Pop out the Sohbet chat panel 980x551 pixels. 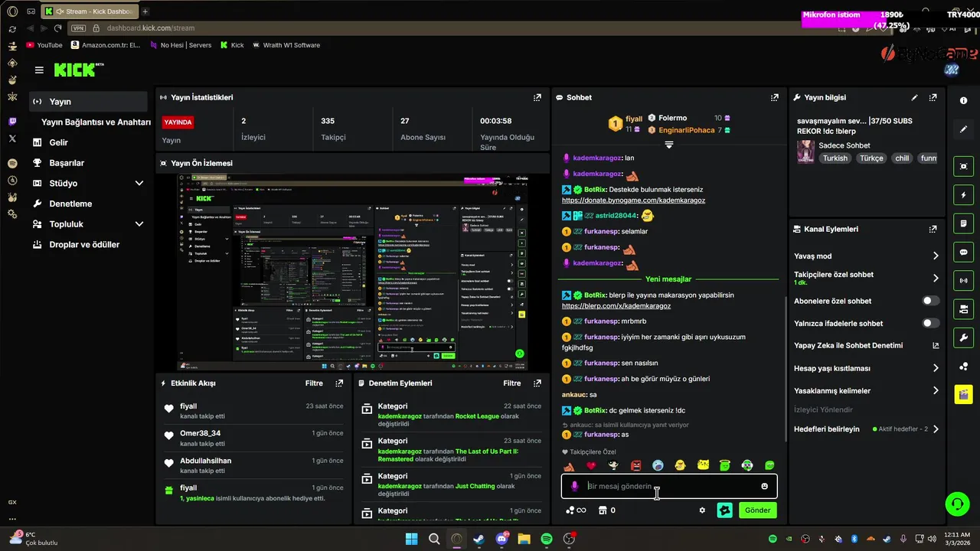click(775, 98)
